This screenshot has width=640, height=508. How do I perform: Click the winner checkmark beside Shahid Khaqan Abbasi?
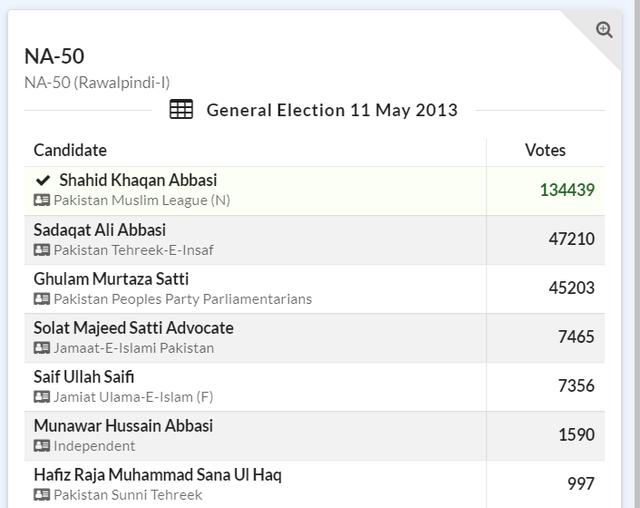[x=42, y=181]
